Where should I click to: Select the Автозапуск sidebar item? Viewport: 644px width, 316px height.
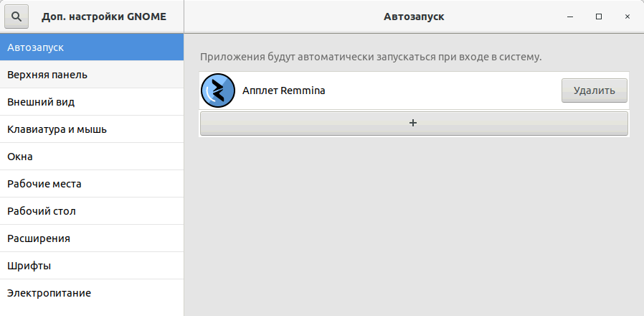point(92,47)
